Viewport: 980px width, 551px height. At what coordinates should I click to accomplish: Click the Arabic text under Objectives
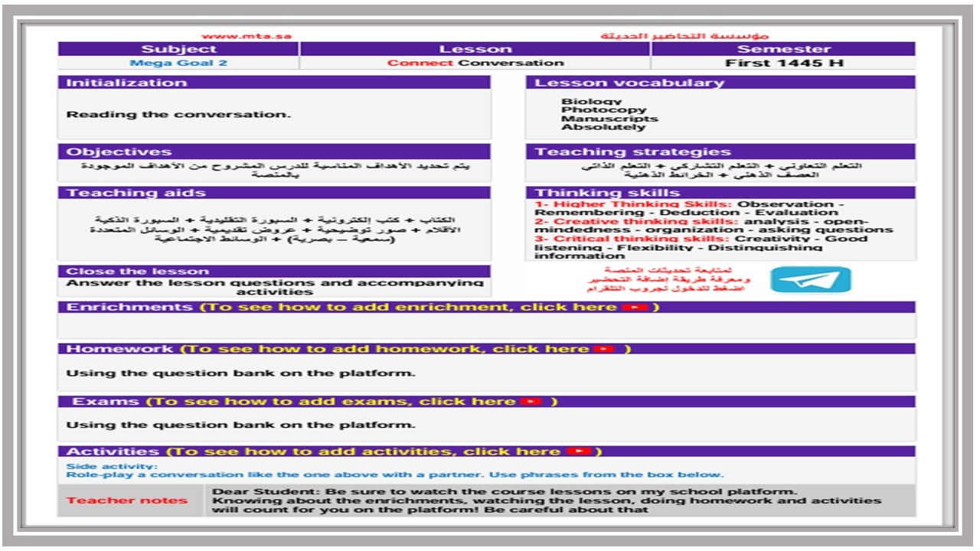275,170
